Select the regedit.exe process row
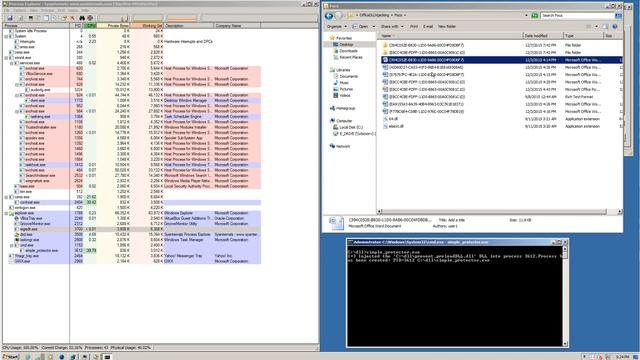640x360 pixels. (131, 229)
